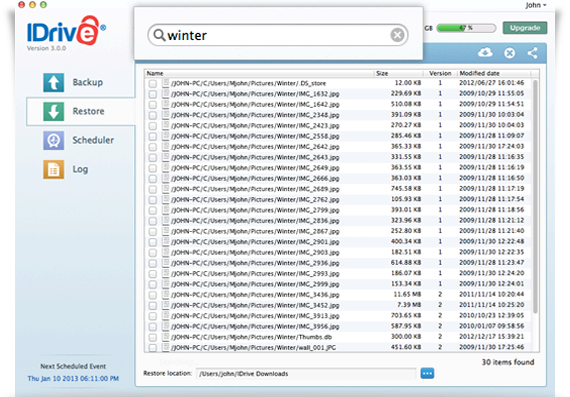Open the Backup section icon
Image resolution: width=570 pixels, height=397 pixels.
[x=53, y=82]
